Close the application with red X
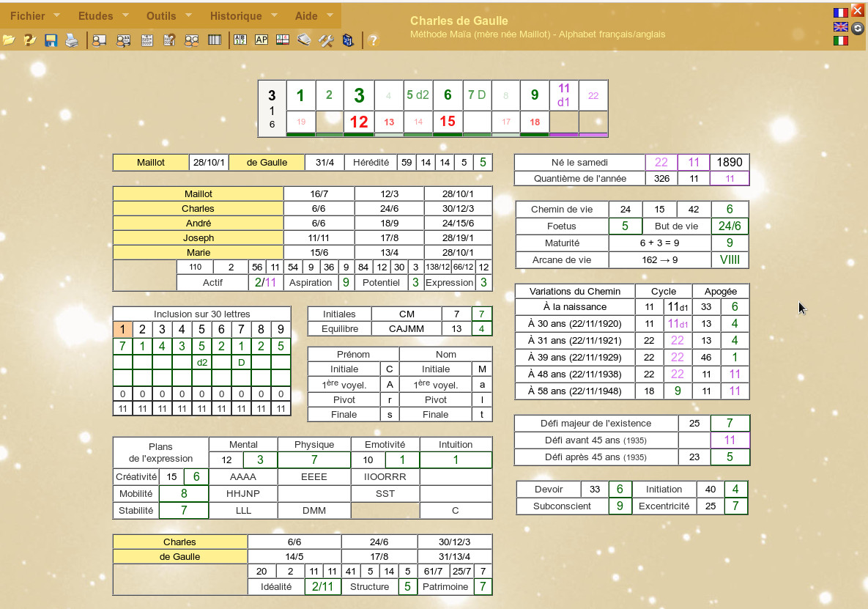Image resolution: width=868 pixels, height=609 pixels. point(858,10)
